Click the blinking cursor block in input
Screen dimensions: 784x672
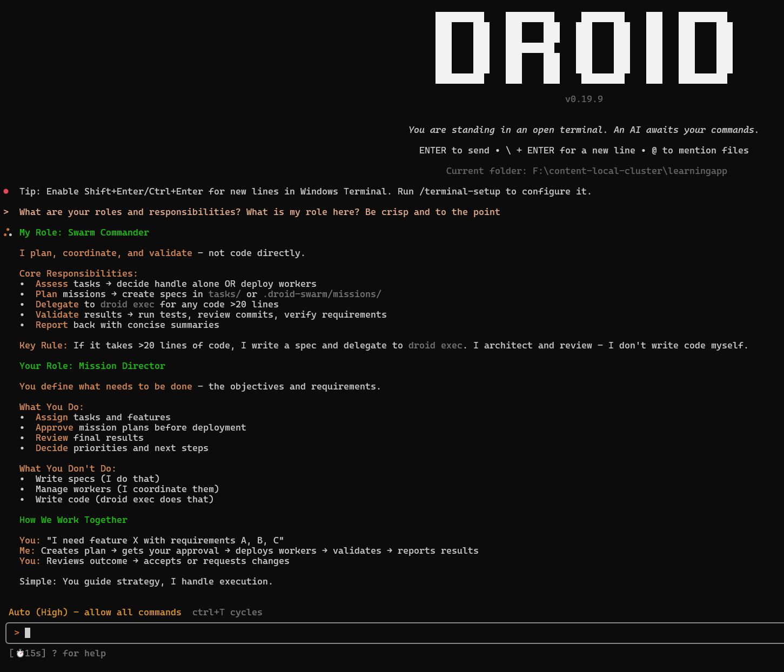(x=28, y=632)
